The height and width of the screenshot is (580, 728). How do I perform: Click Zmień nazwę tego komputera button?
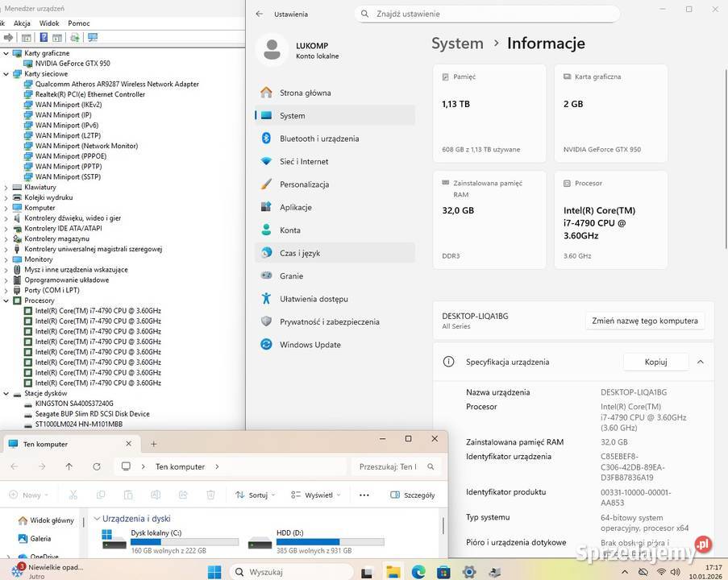pyautogui.click(x=644, y=321)
